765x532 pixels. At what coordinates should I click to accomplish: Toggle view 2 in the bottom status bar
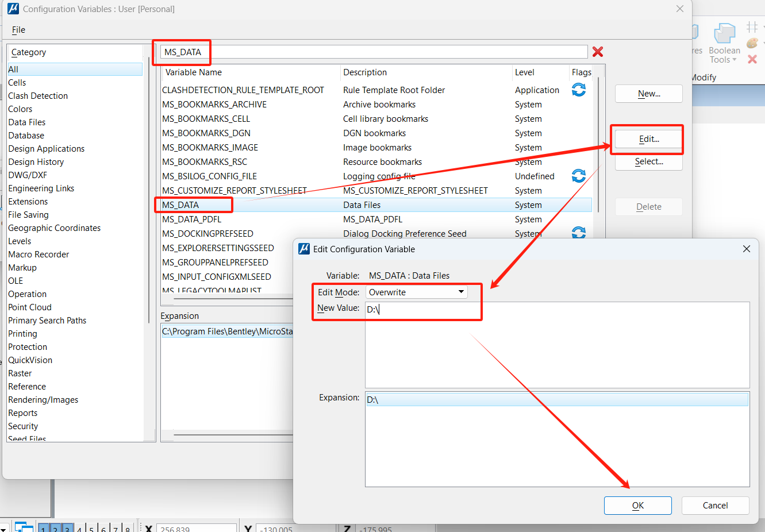55,528
